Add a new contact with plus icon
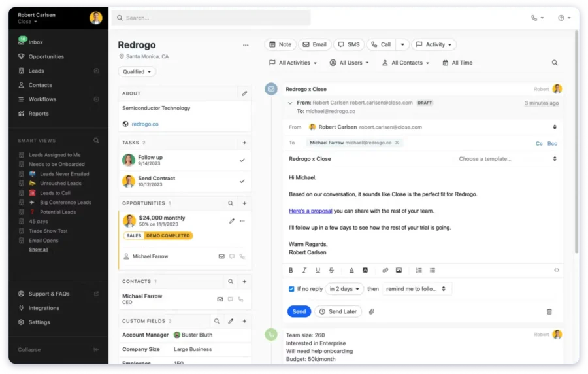This screenshot has width=588, height=374. pos(244,281)
